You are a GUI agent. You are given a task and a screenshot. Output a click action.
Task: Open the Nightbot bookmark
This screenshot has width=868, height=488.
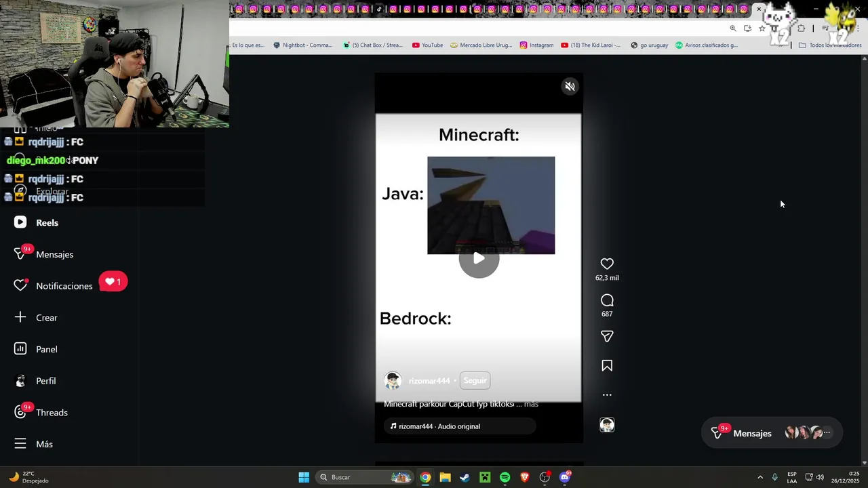[x=302, y=45]
